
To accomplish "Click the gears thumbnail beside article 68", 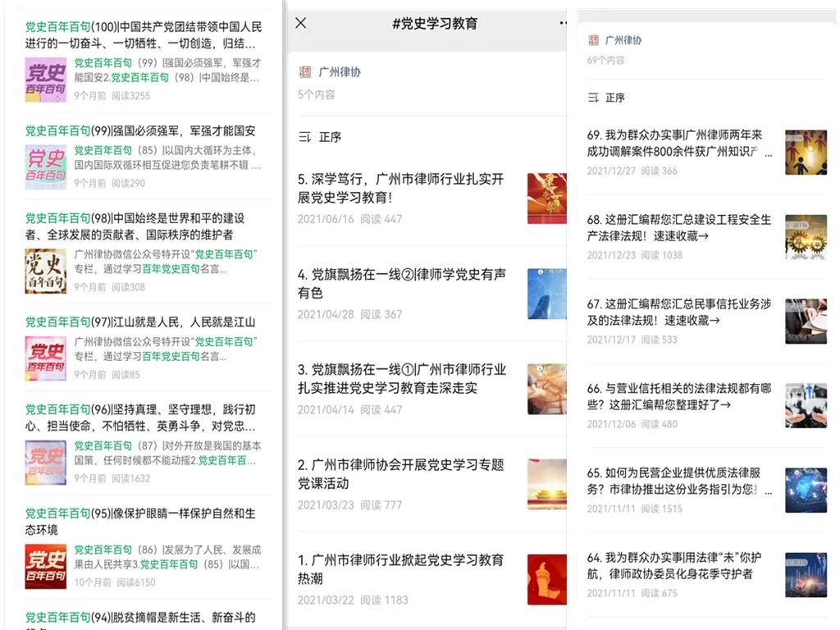I will click(807, 237).
